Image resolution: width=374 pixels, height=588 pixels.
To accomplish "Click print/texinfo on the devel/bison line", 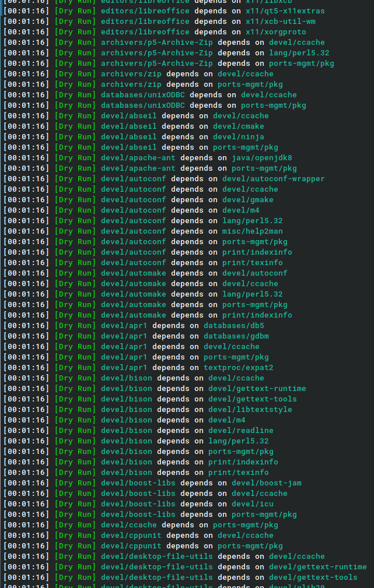I will pyautogui.click(x=238, y=472).
